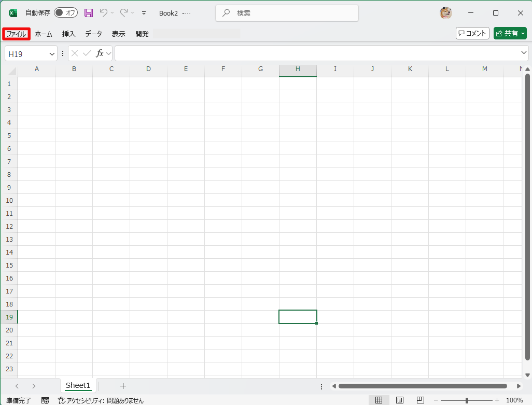Click the zoom slider handle
The image size is (532, 405).
pos(467,400)
